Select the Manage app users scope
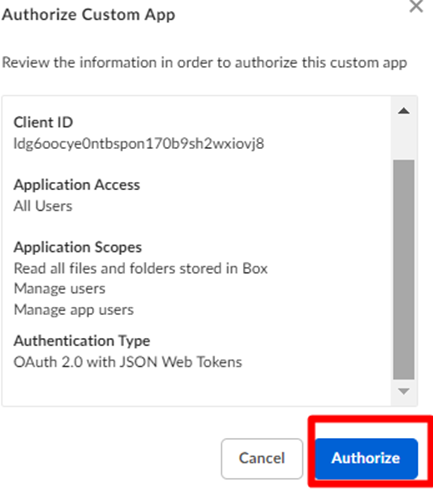Screen dimensions: 433x489 point(73,310)
